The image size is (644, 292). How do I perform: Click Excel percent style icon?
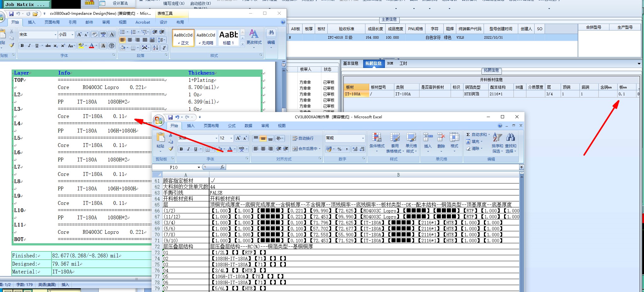(x=339, y=149)
